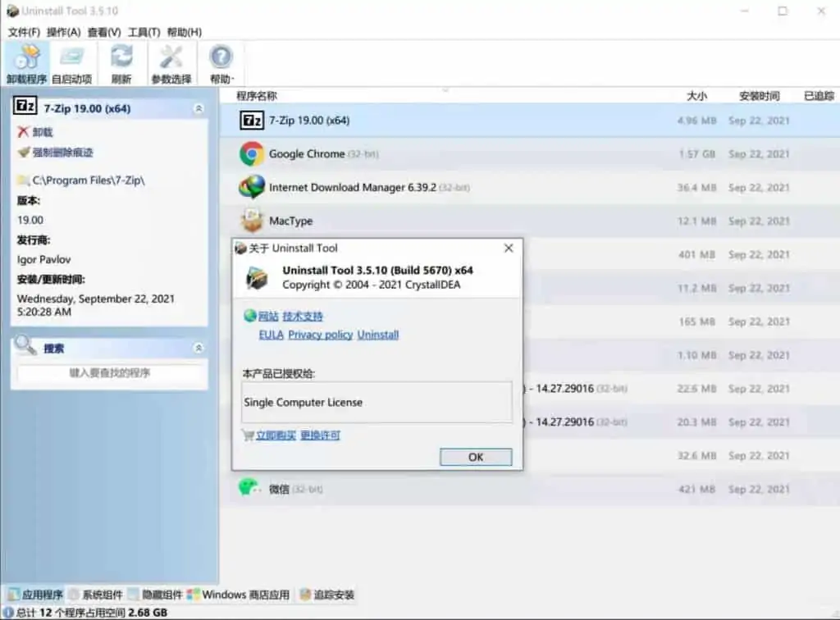Click the Single Computer License text box
This screenshot has width=840, height=620.
(x=377, y=402)
